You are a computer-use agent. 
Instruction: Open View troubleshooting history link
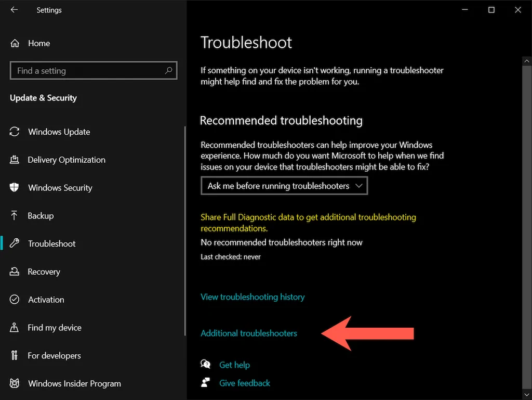(x=252, y=297)
